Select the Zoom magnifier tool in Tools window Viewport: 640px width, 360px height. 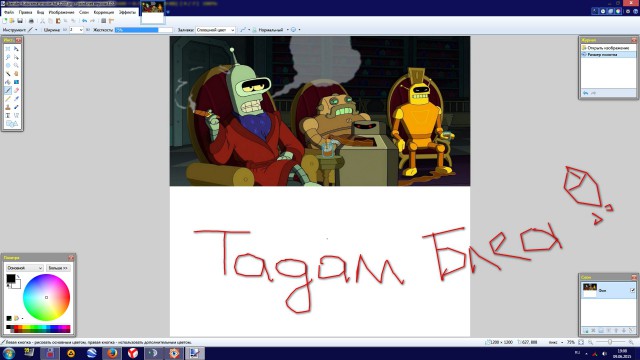click(x=16, y=65)
